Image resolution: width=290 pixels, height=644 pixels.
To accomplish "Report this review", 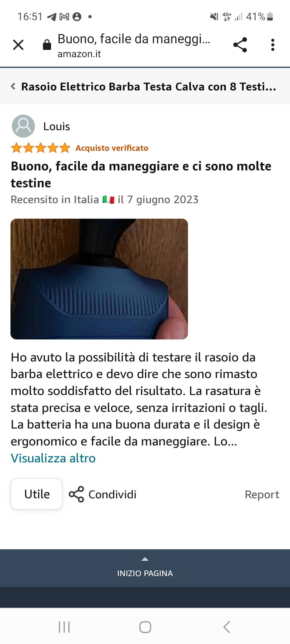I will (262, 494).
